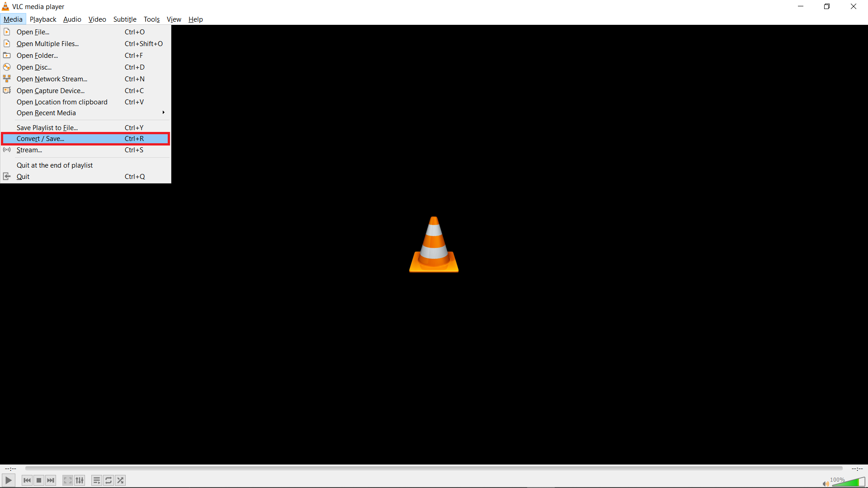868x488 pixels.
Task: Select the Tools menu item
Action: coord(151,19)
